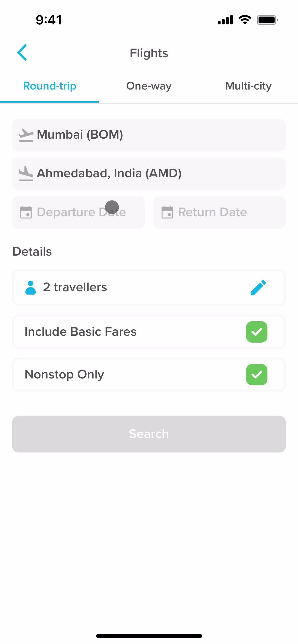Tap the battery icon in status bar
Image resolution: width=298 pixels, height=644 pixels.
coord(267,20)
